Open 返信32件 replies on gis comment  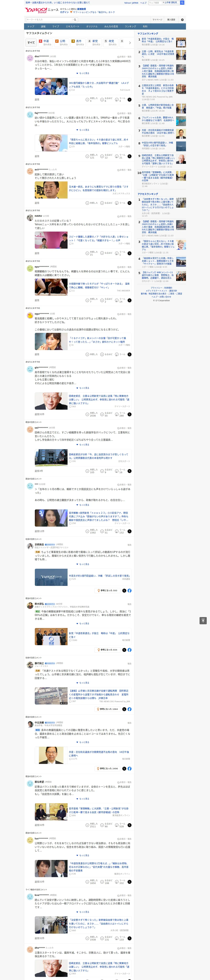tap(39, 414)
